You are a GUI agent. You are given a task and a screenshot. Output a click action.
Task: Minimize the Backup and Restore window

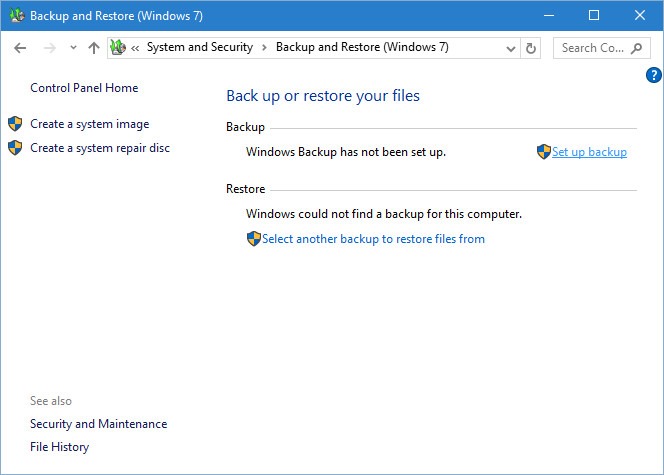[549, 16]
